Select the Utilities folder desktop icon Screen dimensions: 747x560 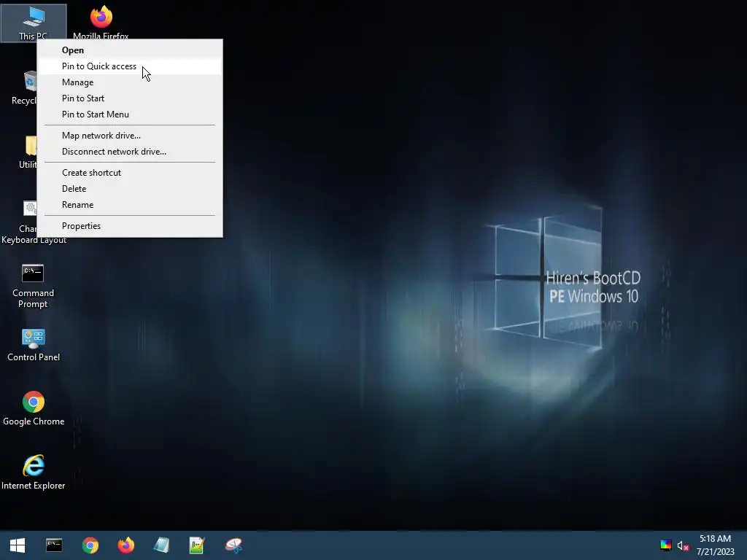coord(28,152)
